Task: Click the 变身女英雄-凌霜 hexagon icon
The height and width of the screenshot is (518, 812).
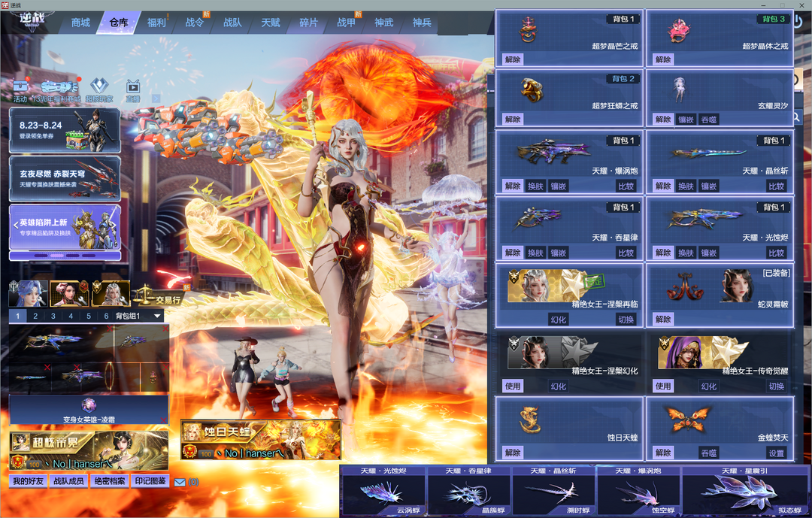Action: coord(89,404)
